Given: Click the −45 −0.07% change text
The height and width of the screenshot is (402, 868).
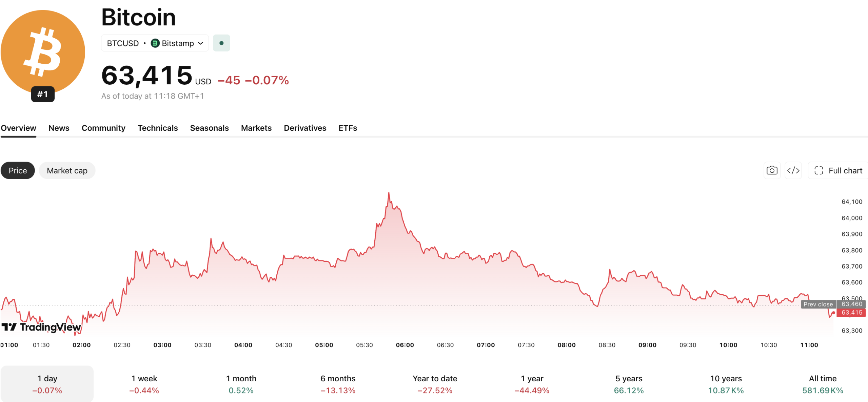Looking at the screenshot, I should point(253,80).
